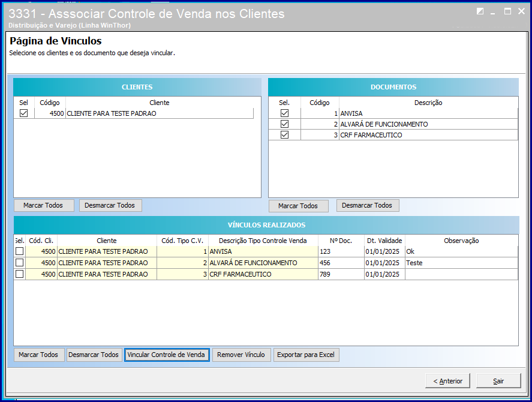Maximize the 3331 window
Viewport: 532px width, 402px height.
click(507, 11)
